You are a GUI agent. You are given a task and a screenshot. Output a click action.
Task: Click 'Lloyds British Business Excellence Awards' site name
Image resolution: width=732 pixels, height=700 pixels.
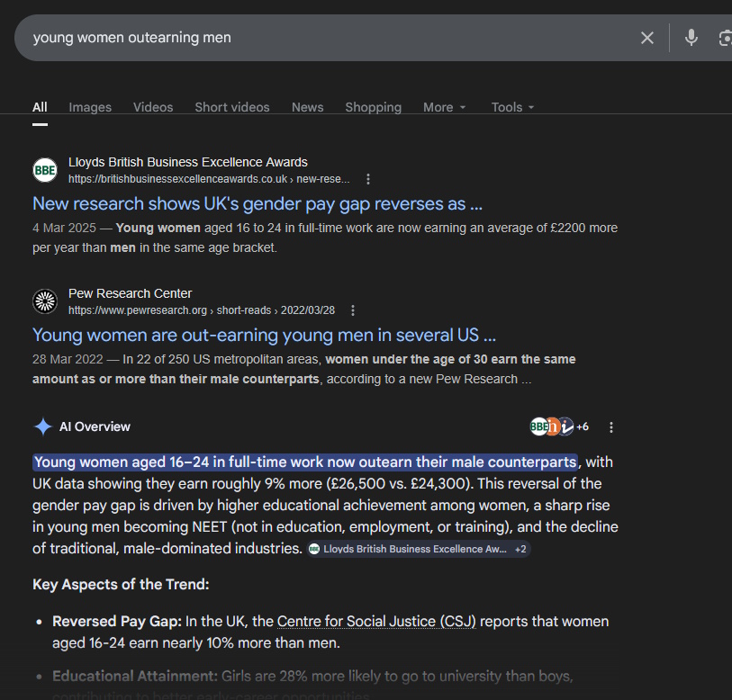tap(187, 162)
